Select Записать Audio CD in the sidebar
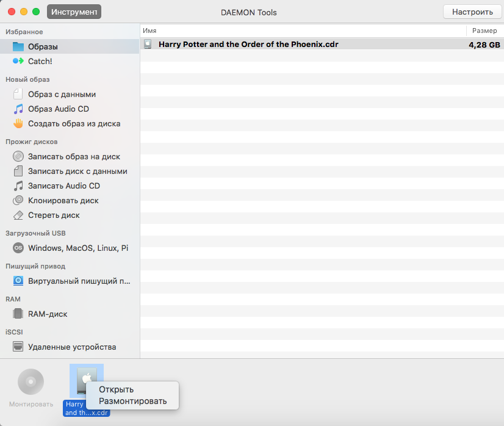The height and width of the screenshot is (426, 504). [x=70, y=186]
